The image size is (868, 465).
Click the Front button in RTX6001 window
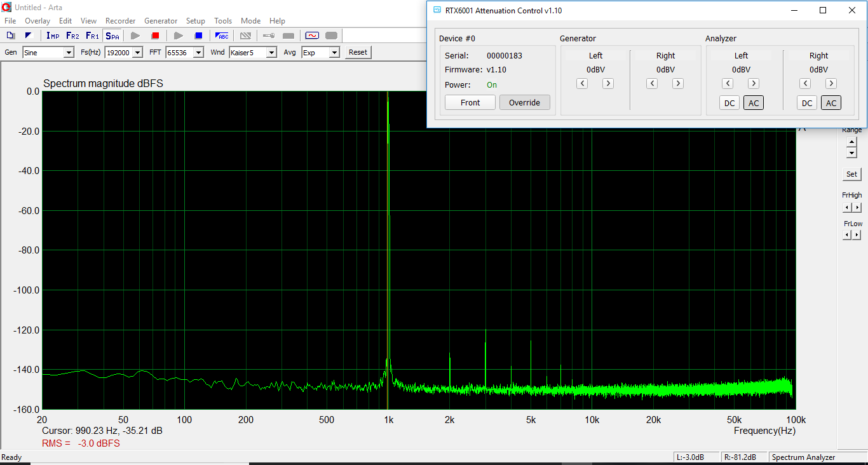(x=470, y=102)
